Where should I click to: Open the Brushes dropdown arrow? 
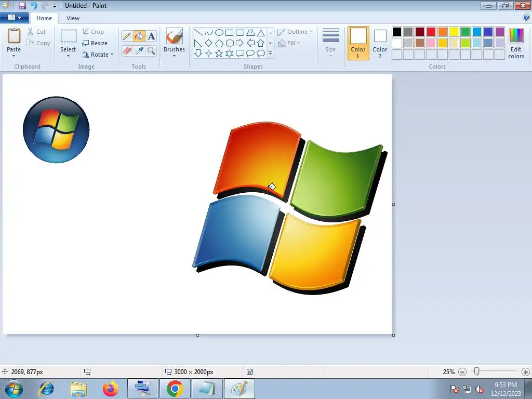(174, 56)
